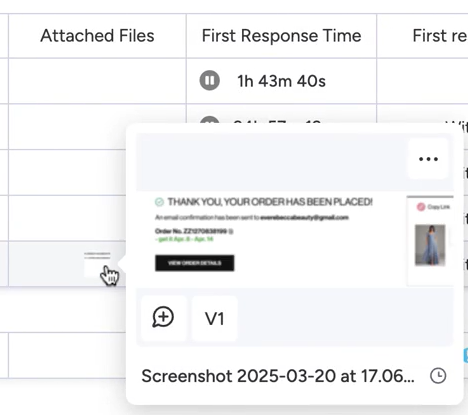Viewport: 468px width, 415px height.
Task: Open file activity via the clock icon
Action: 438,376
